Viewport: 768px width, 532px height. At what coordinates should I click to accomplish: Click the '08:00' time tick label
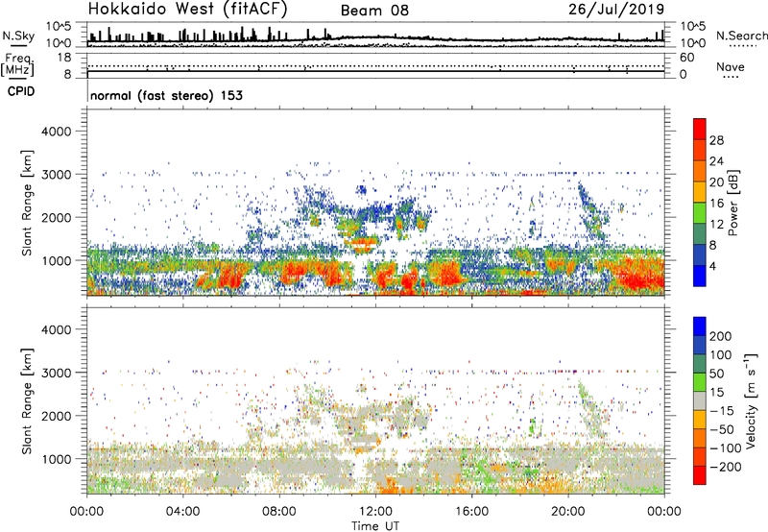pos(279,512)
